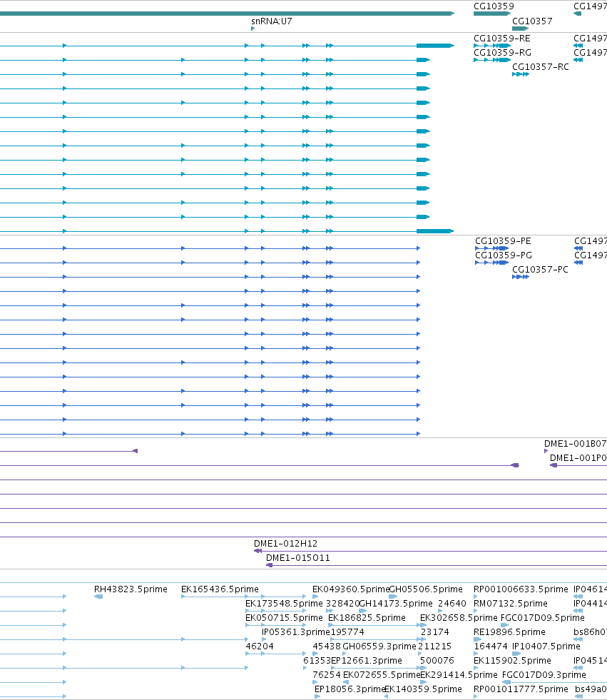Select EST EK173548.5prime label
The height and width of the screenshot is (700, 607).
click(x=284, y=604)
